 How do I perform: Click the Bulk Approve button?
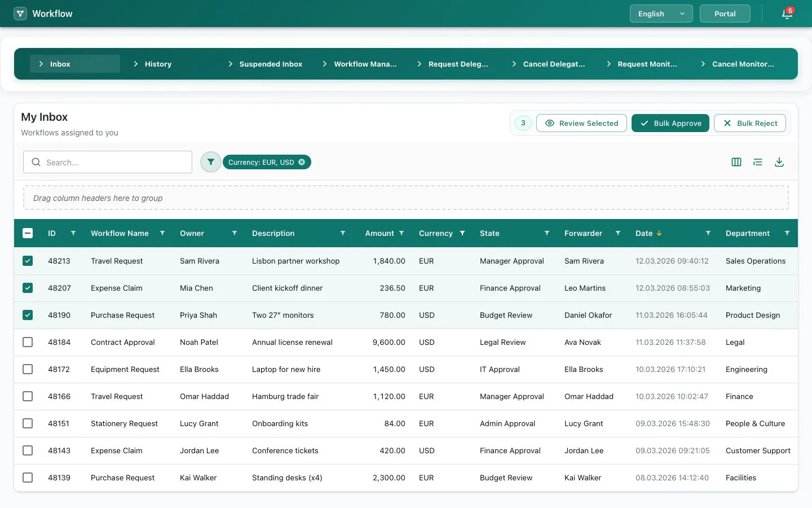pyautogui.click(x=670, y=123)
